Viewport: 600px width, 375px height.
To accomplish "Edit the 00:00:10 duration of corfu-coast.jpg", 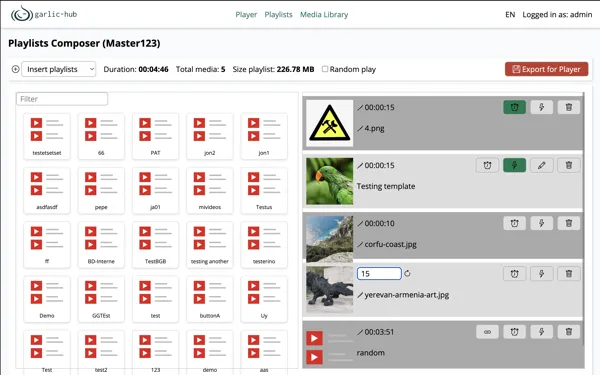I will [x=376, y=223].
